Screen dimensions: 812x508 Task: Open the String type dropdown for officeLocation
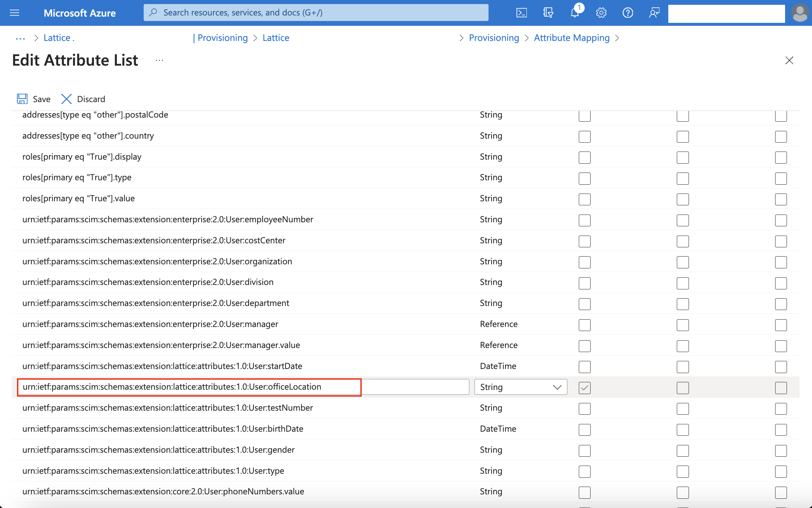(521, 387)
